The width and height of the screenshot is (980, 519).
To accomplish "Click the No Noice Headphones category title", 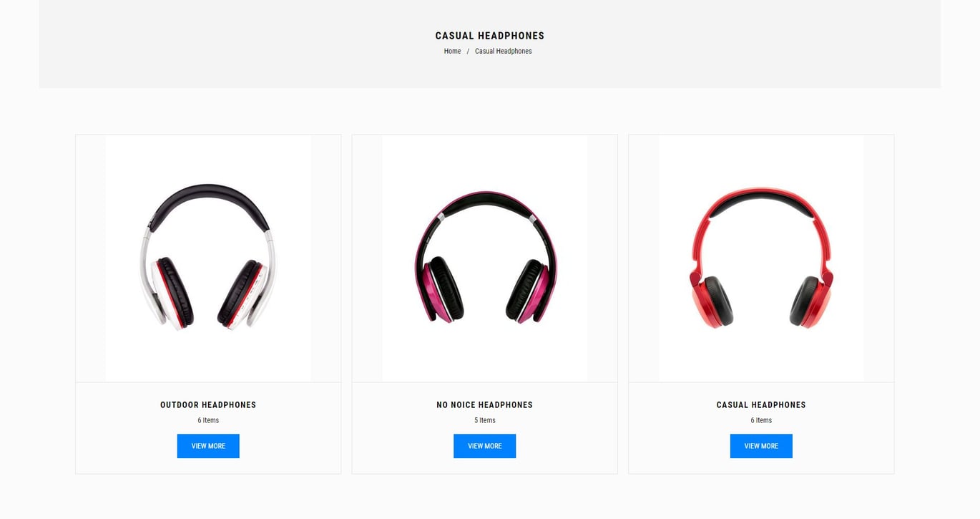I will 485,405.
